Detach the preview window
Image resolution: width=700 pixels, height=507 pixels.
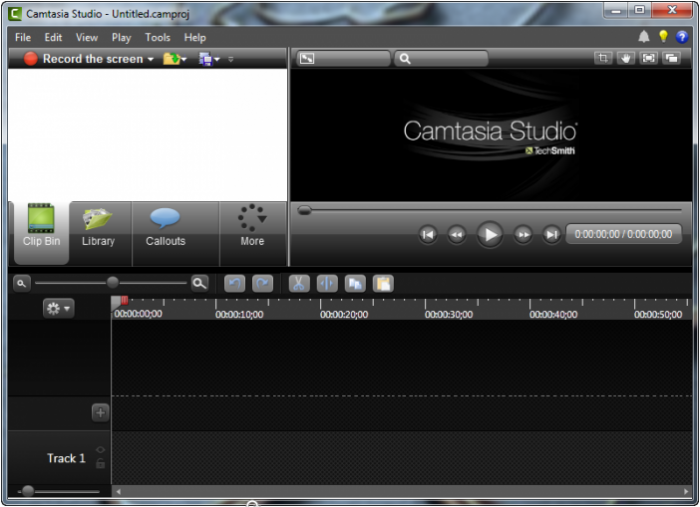pyautogui.click(x=671, y=58)
